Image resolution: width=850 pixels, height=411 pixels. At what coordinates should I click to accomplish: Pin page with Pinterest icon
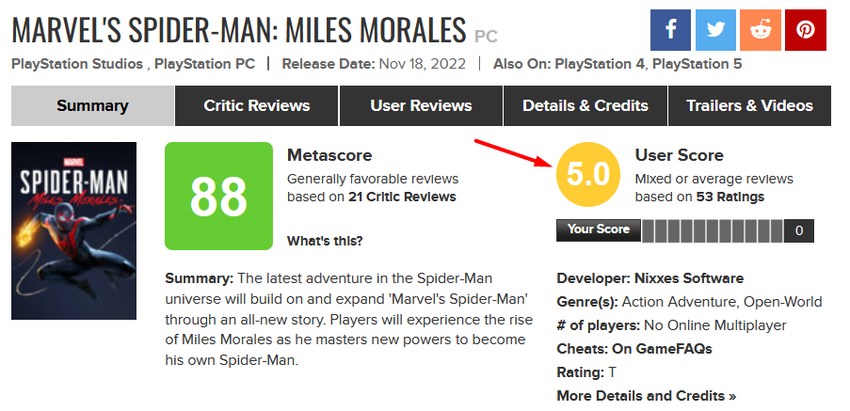[x=806, y=30]
